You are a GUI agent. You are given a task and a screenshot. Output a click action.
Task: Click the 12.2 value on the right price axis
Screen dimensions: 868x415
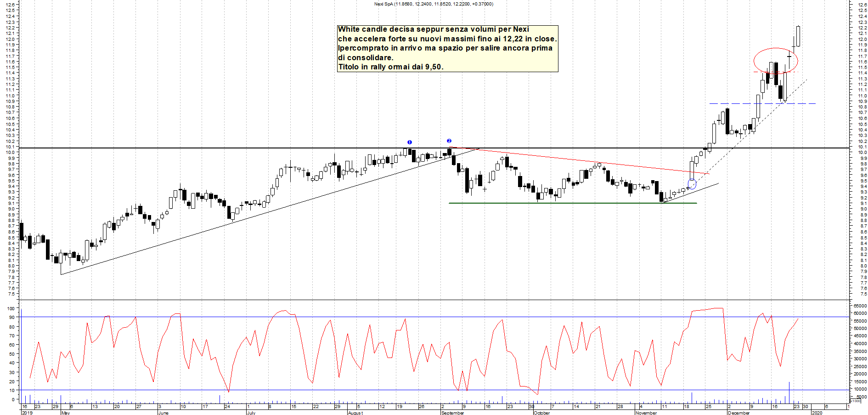[x=862, y=28]
